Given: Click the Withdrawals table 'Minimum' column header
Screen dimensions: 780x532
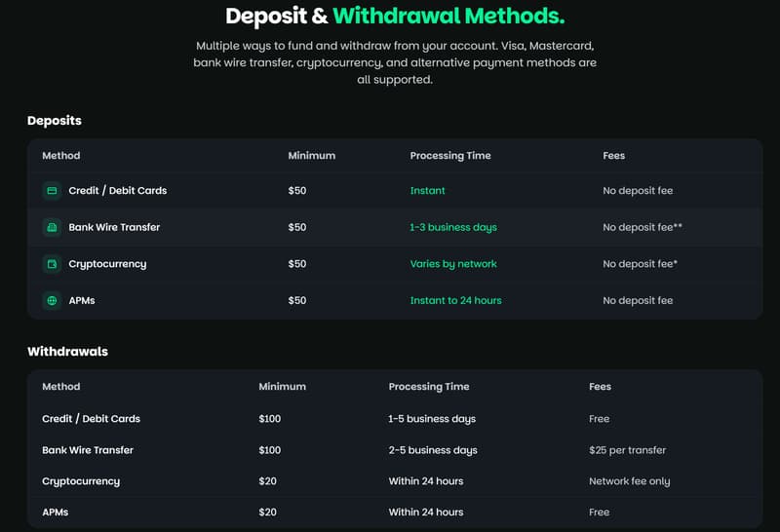Looking at the screenshot, I should coord(283,386).
